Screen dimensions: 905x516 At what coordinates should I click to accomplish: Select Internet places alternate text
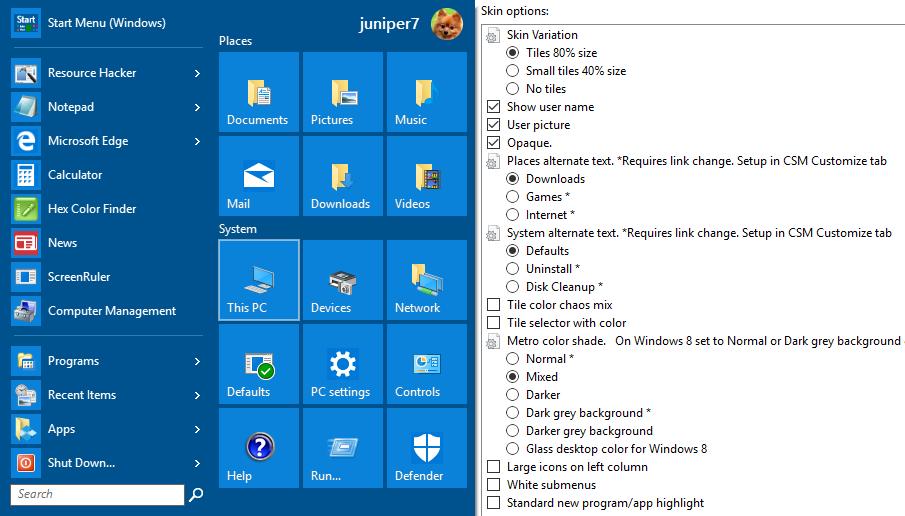(x=513, y=214)
